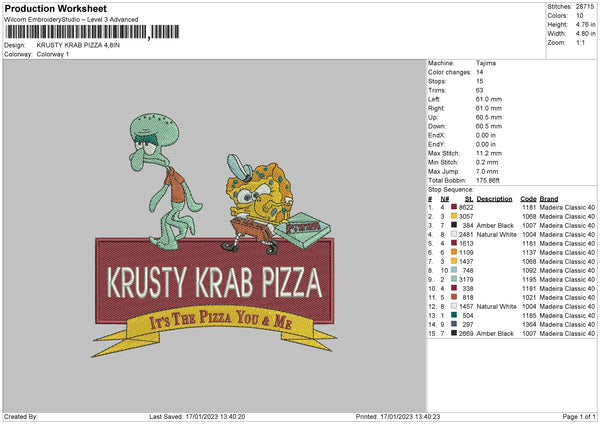
Task: Select thread code '1092' in row 8
Action: click(x=529, y=270)
